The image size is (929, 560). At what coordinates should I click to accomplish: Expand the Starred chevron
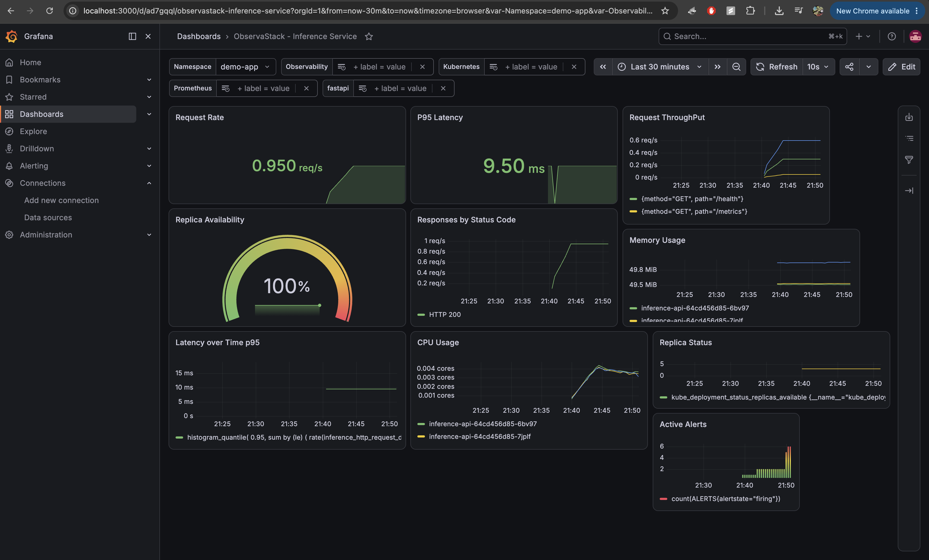[x=149, y=97]
